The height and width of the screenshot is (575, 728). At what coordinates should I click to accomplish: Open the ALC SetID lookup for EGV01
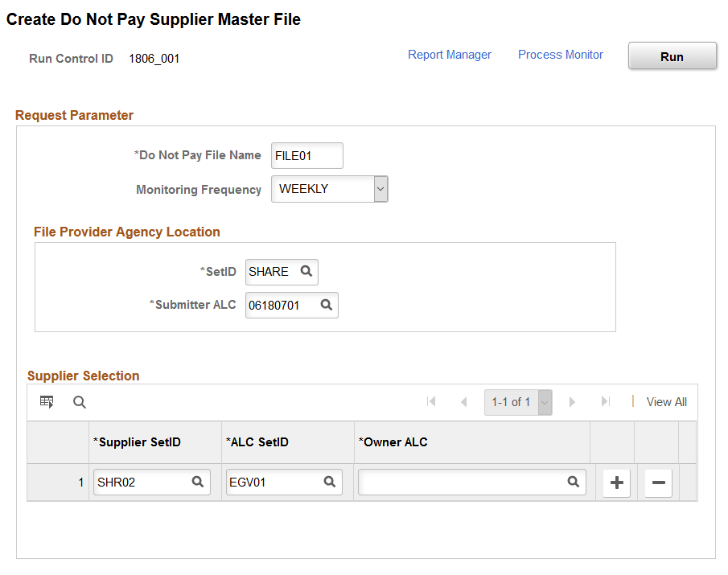[x=329, y=482]
